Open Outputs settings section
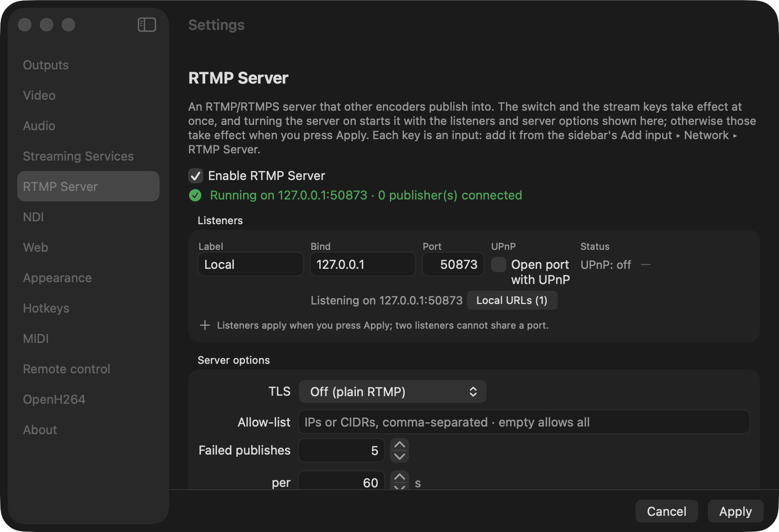The height and width of the screenshot is (532, 779). [88, 65]
